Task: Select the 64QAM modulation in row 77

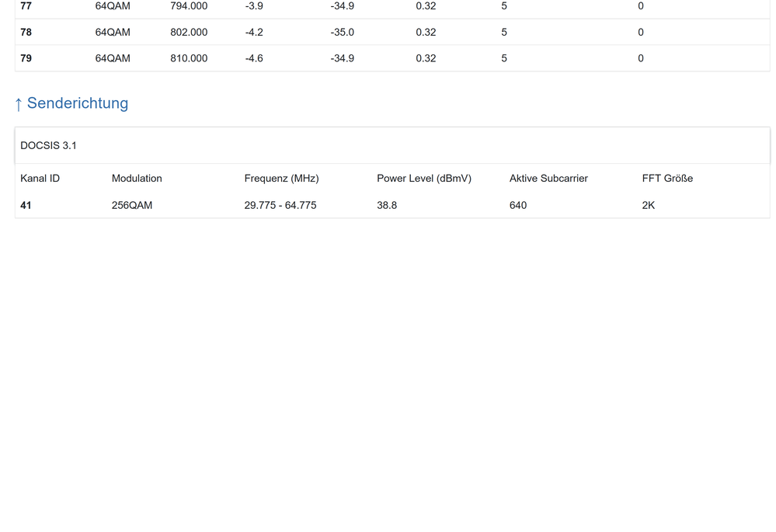Action: pyautogui.click(x=113, y=6)
